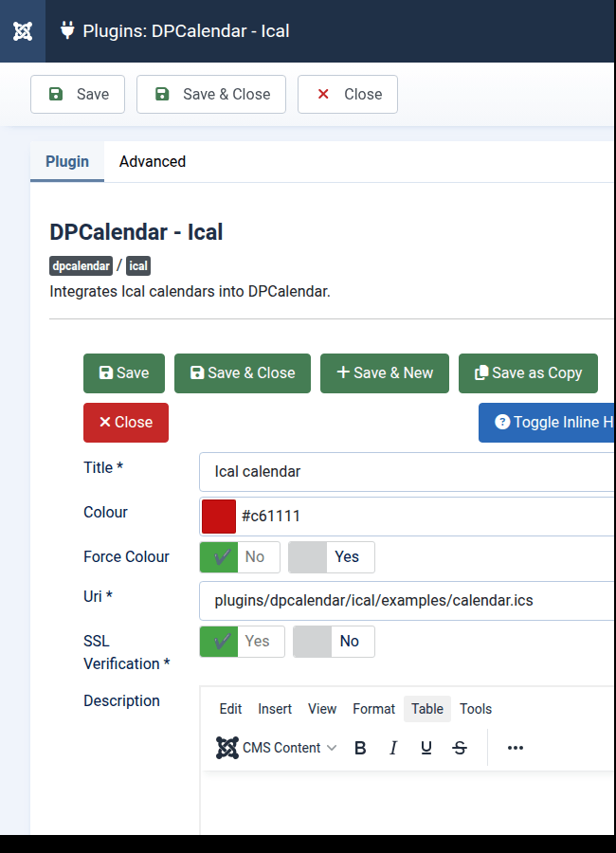The width and height of the screenshot is (616, 853).
Task: Switch to the Advanced tab
Action: coord(152,162)
